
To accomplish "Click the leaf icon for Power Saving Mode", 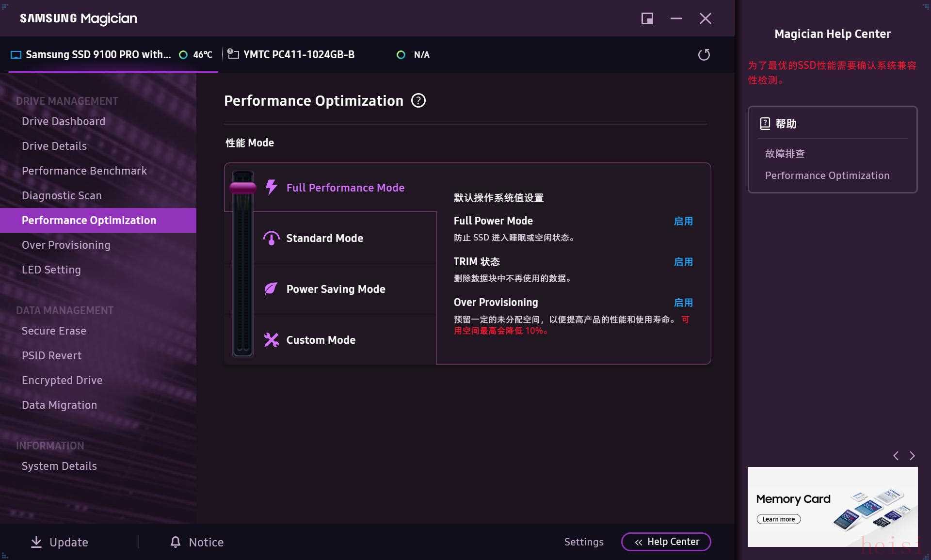I will (271, 289).
